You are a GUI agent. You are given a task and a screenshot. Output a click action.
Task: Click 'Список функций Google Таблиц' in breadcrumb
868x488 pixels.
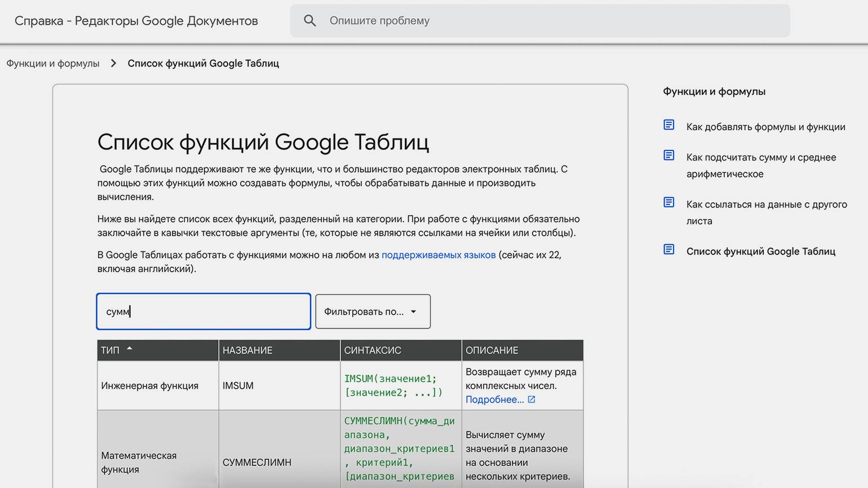click(x=203, y=64)
